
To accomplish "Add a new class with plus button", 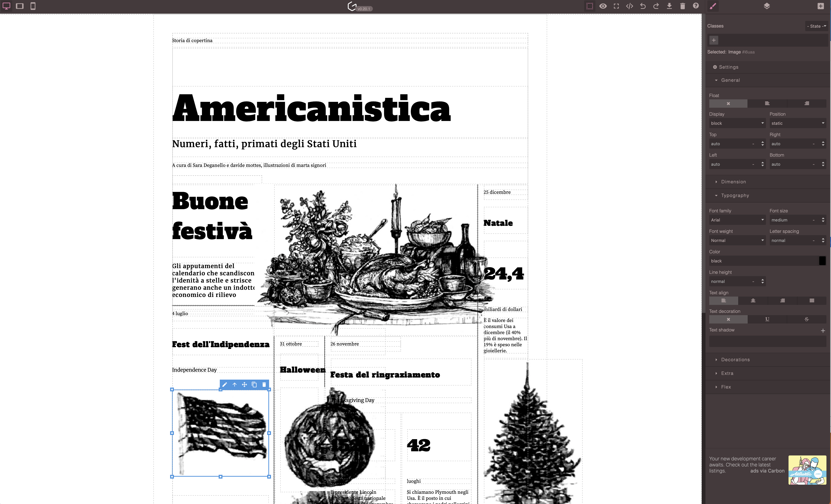I will tap(714, 40).
